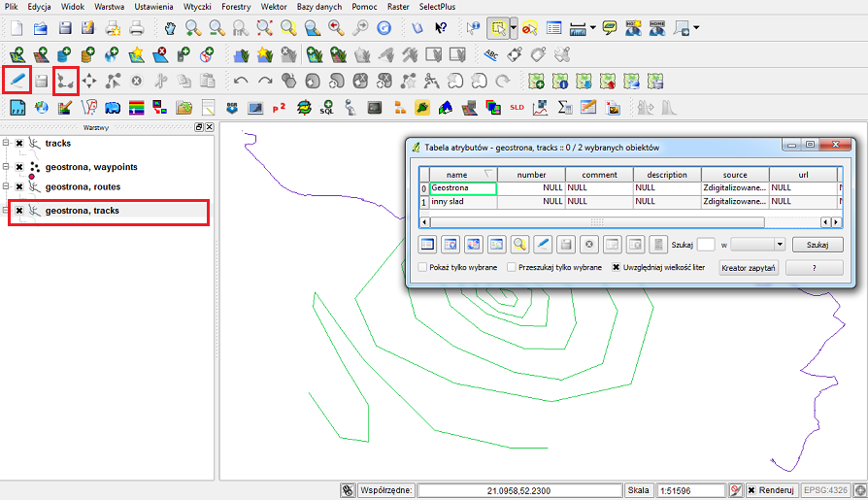Click the Refresh map icon
The height and width of the screenshot is (500, 868).
tap(384, 28)
